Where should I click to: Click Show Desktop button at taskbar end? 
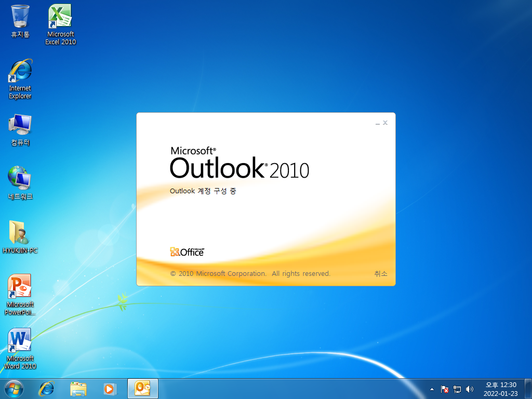click(528, 389)
